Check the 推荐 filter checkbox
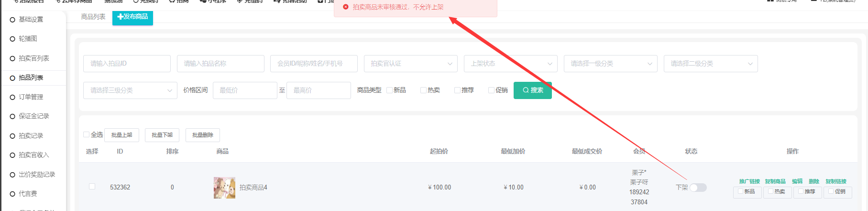Viewport: 868px width, 211px height. [457, 90]
